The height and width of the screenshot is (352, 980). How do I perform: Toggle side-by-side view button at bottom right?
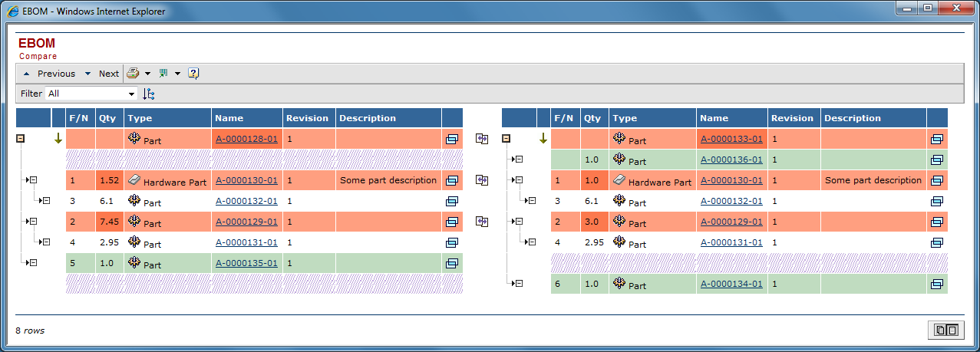click(x=945, y=330)
